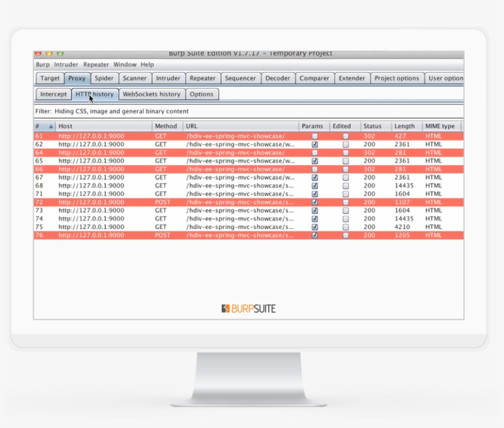Open the Window menu

tap(125, 64)
